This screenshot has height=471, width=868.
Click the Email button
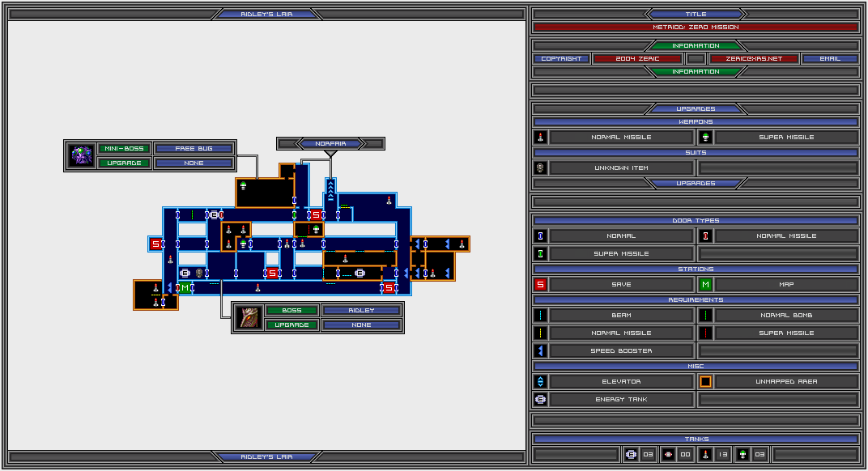(830, 58)
